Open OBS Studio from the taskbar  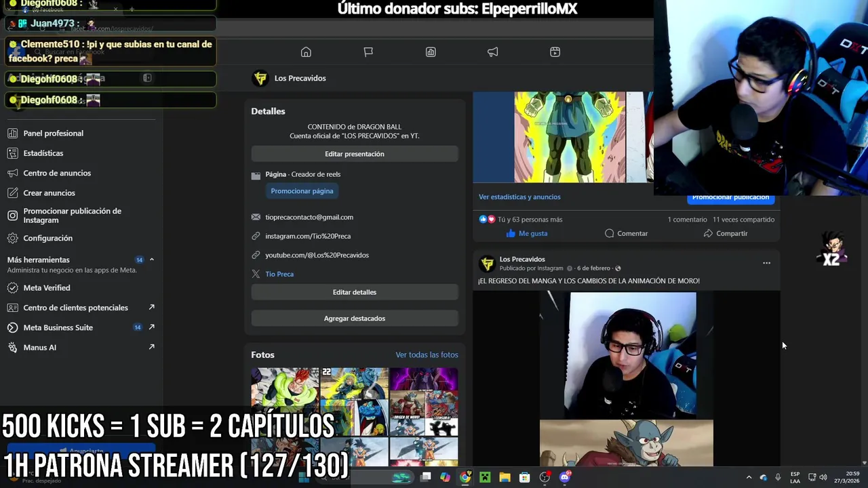(x=545, y=477)
